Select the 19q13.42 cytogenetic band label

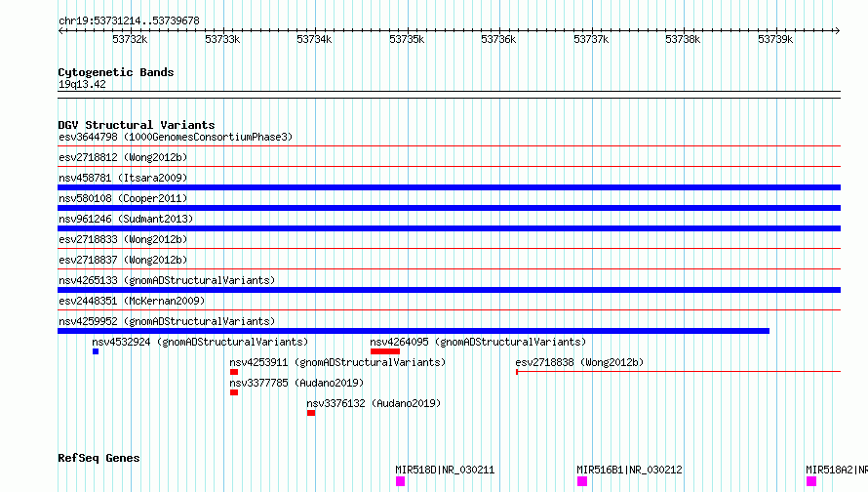click(82, 84)
